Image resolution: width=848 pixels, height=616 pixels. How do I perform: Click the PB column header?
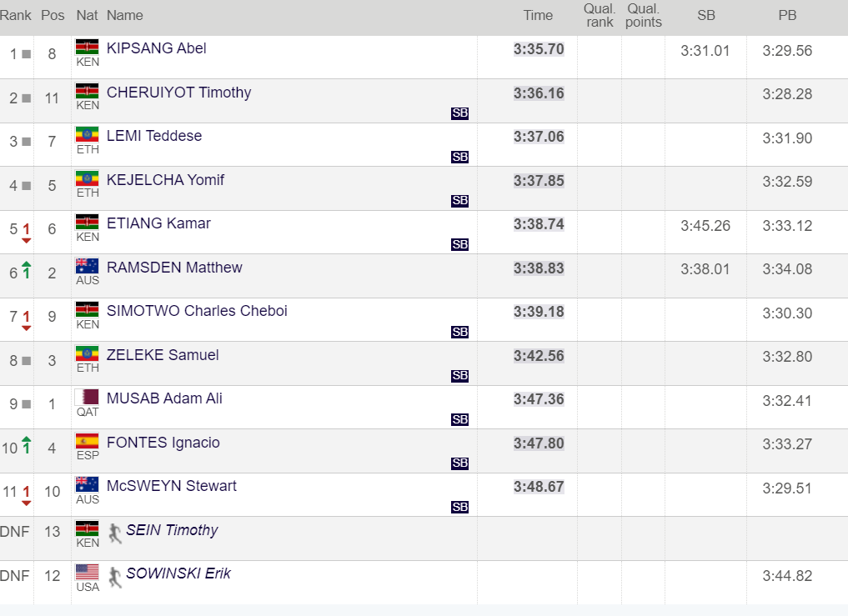pyautogui.click(x=787, y=15)
